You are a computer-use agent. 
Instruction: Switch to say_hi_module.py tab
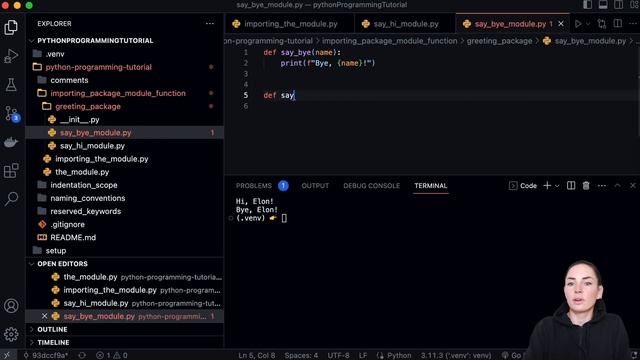pyautogui.click(x=405, y=24)
